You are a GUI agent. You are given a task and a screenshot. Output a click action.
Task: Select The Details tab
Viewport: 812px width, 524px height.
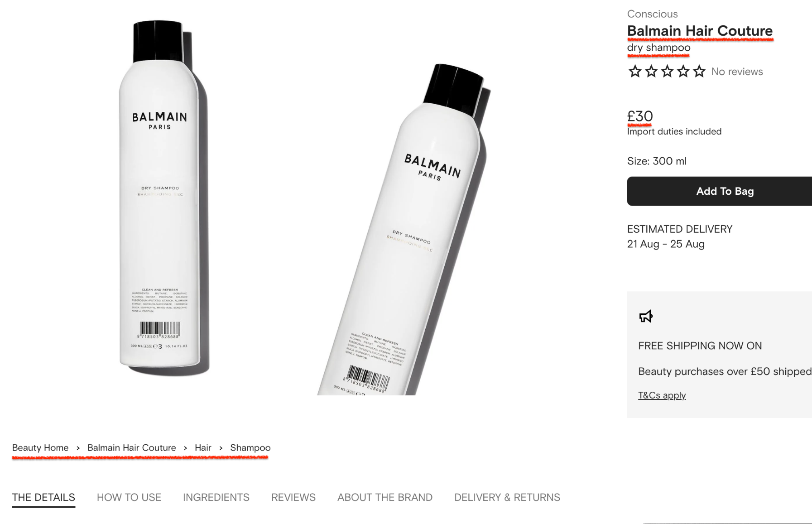(x=43, y=497)
